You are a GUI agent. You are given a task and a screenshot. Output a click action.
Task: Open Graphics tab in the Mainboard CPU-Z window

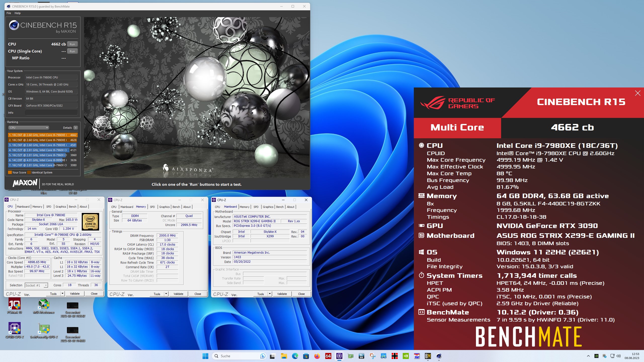pyautogui.click(x=268, y=207)
